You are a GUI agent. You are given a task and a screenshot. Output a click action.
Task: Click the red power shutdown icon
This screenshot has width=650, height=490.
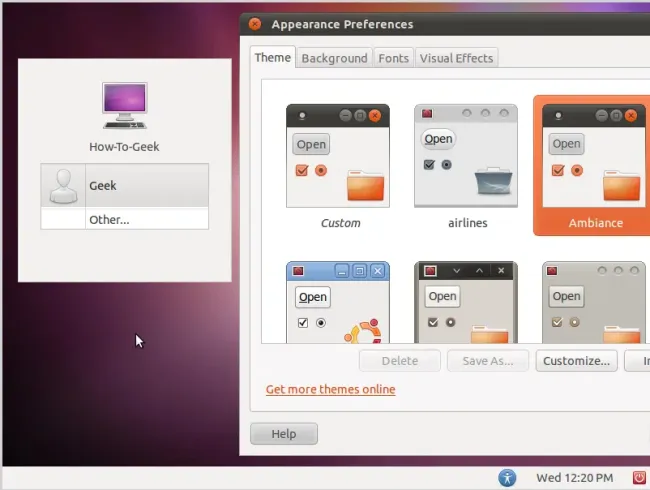[x=640, y=477]
